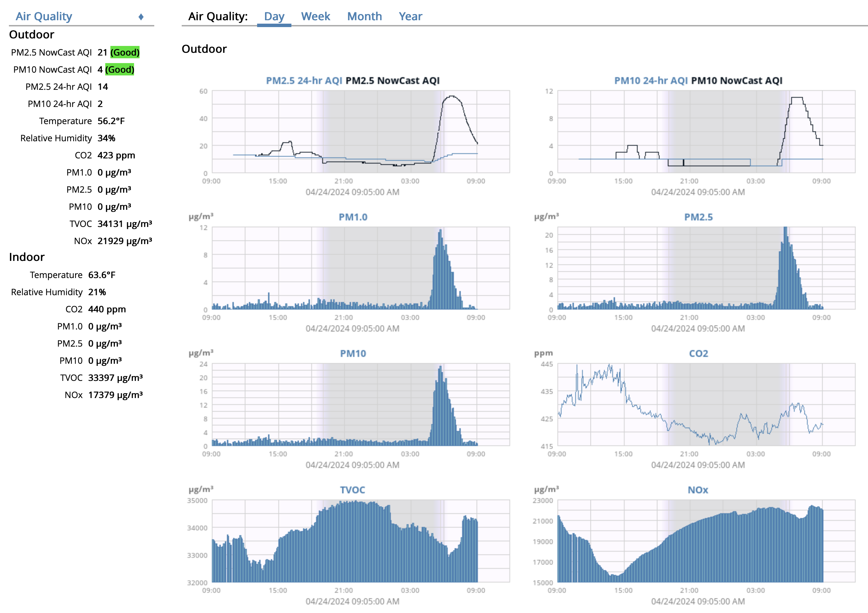Click the Outdoor section heading in sidebar
The height and width of the screenshot is (613, 868).
(32, 34)
